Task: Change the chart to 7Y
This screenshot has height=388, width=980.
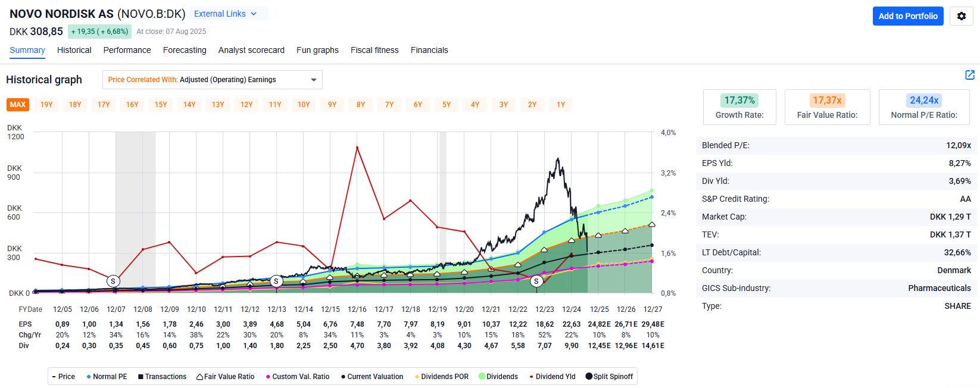Action: 389,105
